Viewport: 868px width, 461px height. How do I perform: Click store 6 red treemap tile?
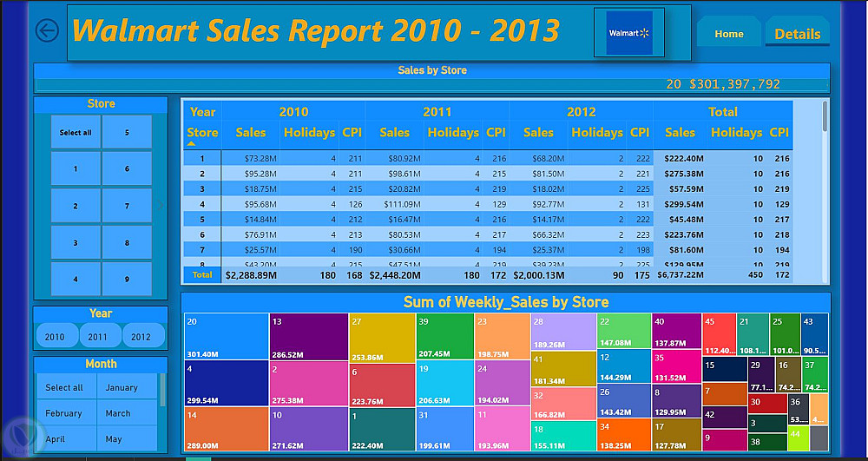point(382,385)
